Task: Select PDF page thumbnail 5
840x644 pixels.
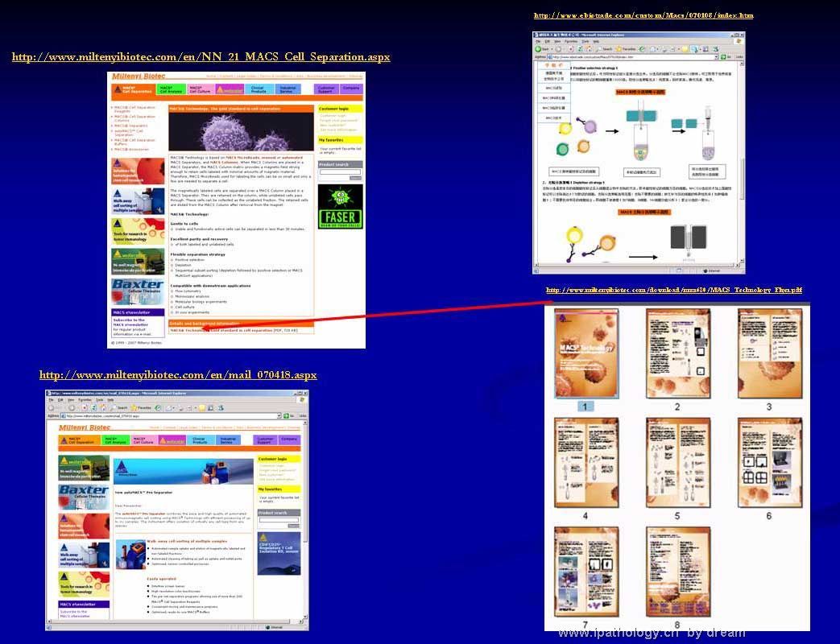Action: point(678,463)
